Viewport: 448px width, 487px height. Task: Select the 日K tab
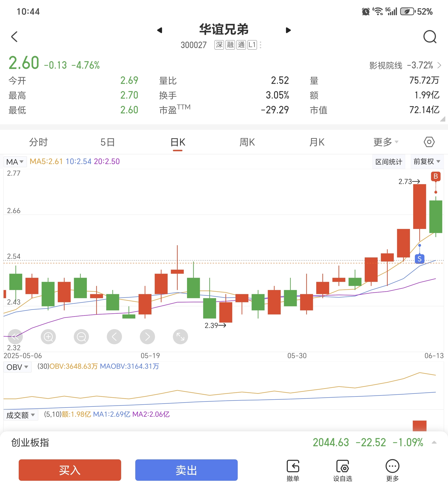178,142
